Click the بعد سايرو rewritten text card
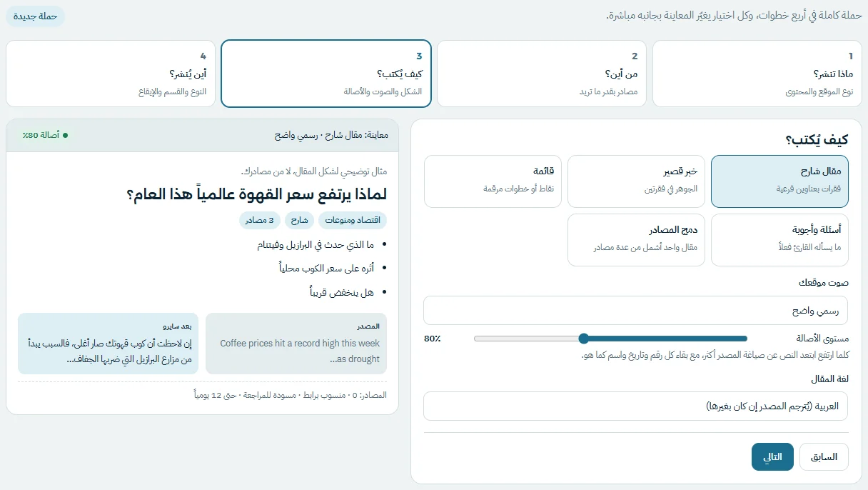Screen dimensions: 868x490 pos(108,344)
